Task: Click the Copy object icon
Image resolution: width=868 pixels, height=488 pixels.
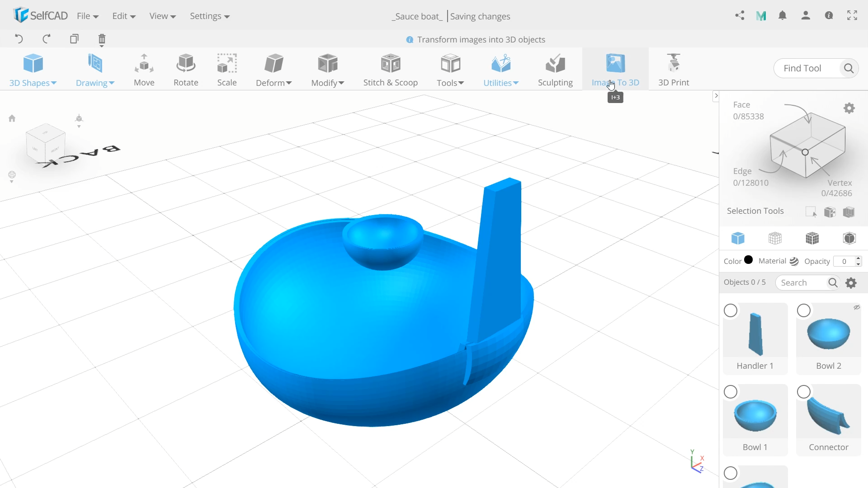Action: (74, 39)
